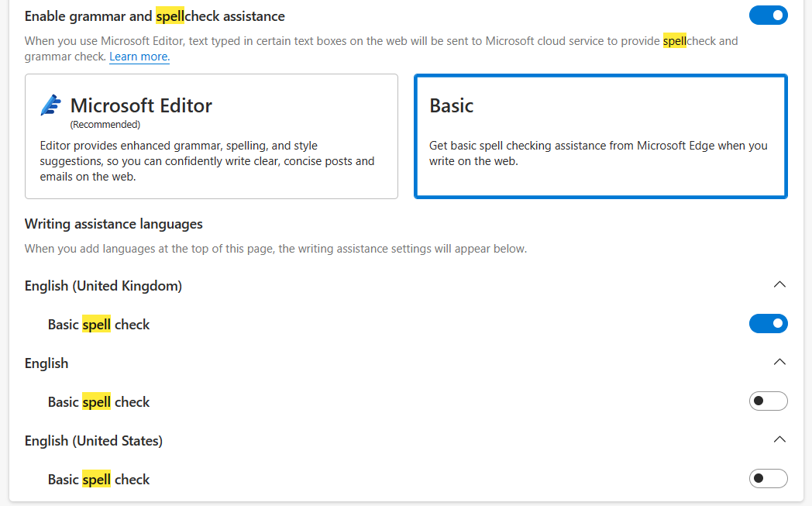Click the Microsoft Editor pen logo icon
Viewport: 812px width, 506px height.
click(x=51, y=105)
